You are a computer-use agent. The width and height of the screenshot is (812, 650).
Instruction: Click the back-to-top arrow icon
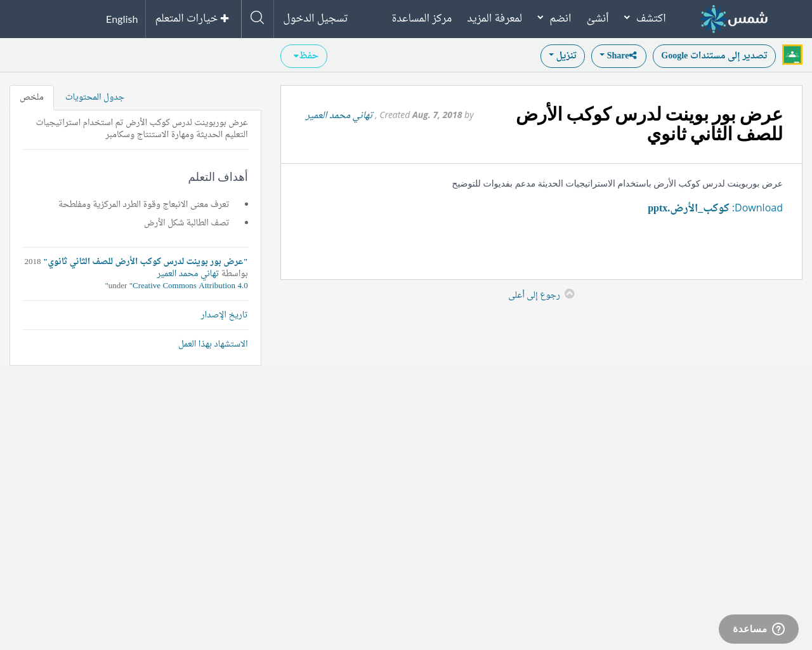click(x=569, y=294)
